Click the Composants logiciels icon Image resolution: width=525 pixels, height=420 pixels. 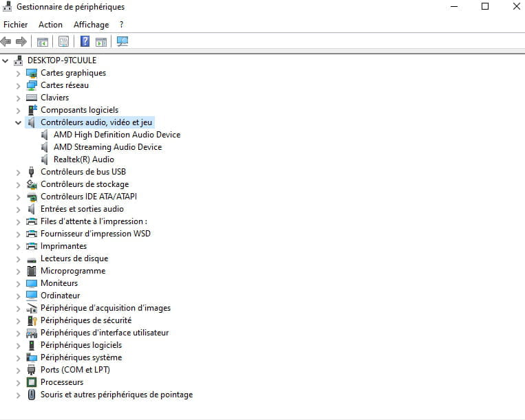tap(32, 110)
